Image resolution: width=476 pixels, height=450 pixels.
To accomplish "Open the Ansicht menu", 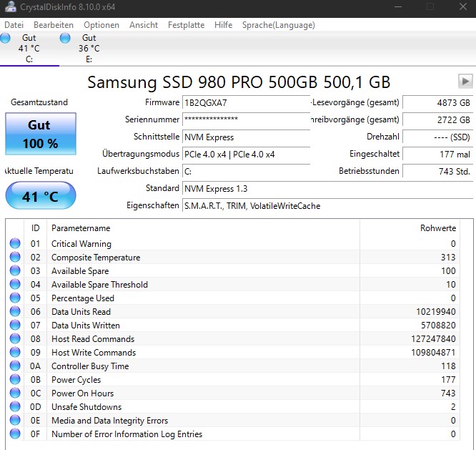I will pos(144,25).
